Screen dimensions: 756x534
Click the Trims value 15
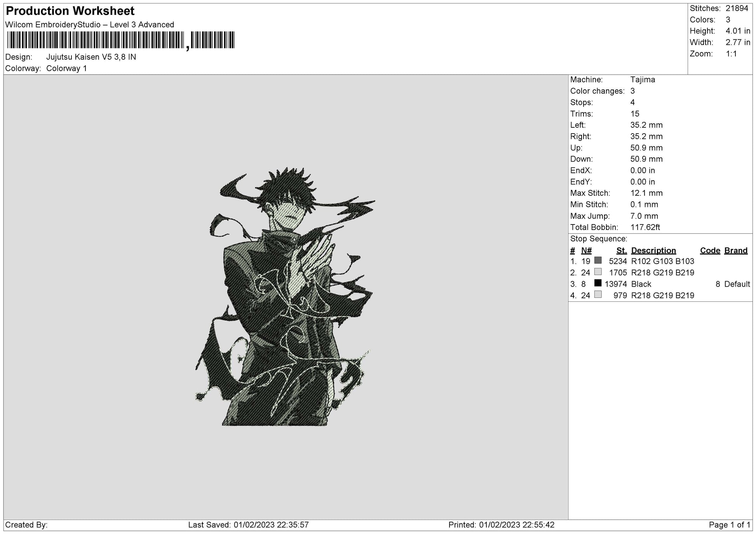pyautogui.click(x=635, y=114)
